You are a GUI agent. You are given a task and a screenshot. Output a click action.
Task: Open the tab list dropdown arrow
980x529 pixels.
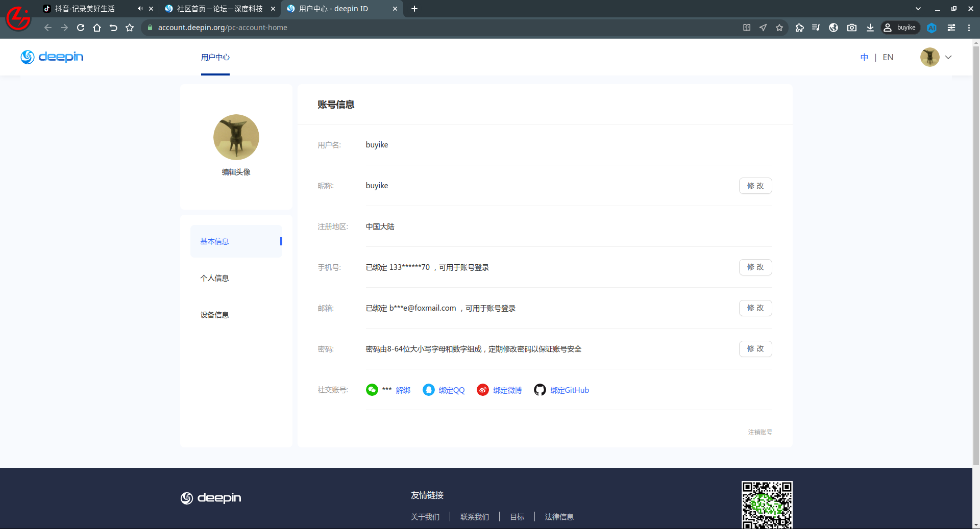click(x=918, y=9)
